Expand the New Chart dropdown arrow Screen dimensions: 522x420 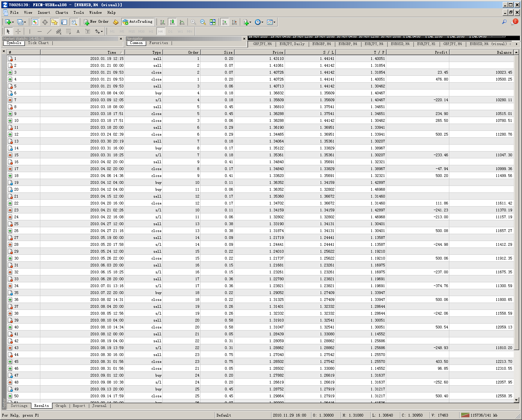point(13,22)
